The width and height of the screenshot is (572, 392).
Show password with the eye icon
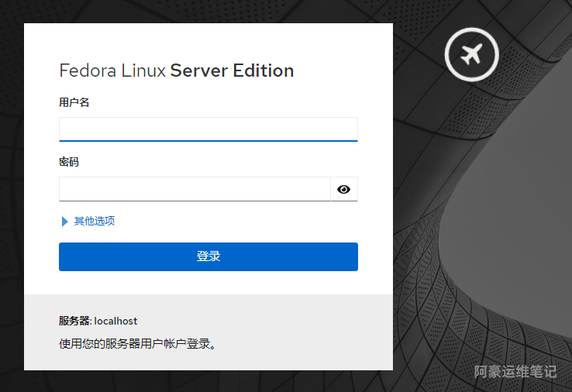point(344,189)
